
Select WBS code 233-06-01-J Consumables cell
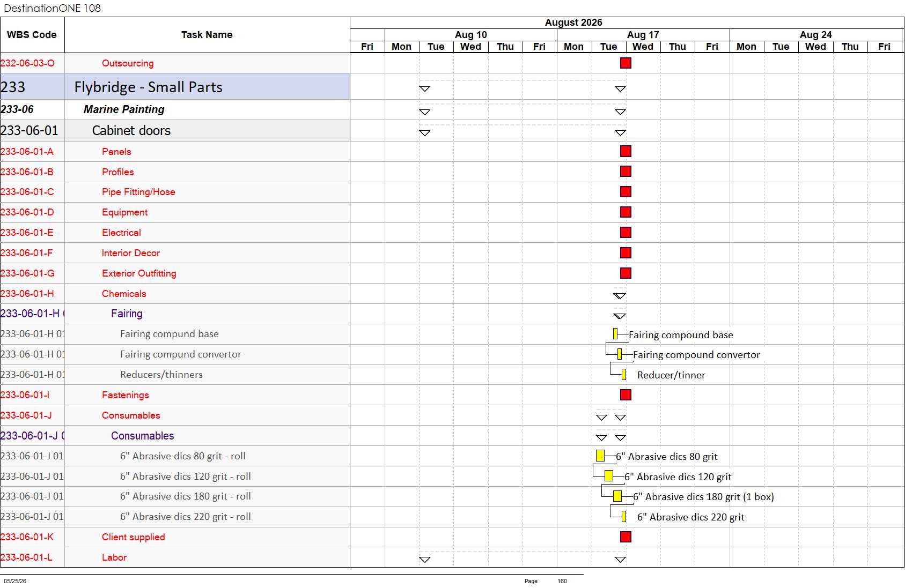[x=32, y=415]
